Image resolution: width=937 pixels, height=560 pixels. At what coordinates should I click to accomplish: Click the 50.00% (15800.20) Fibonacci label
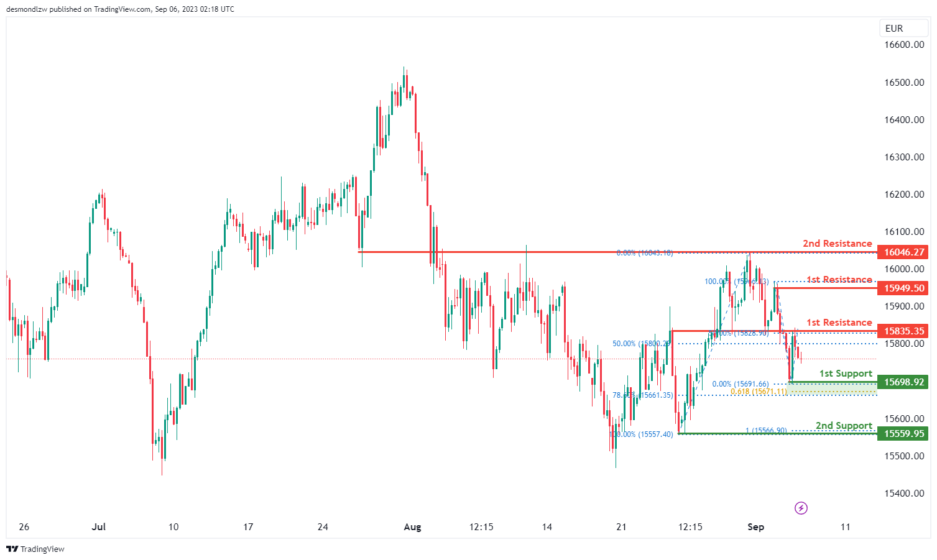[641, 343]
